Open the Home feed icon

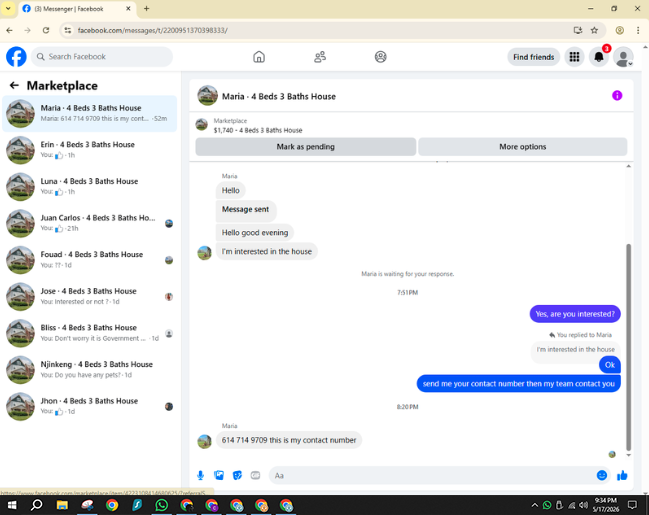(x=259, y=57)
